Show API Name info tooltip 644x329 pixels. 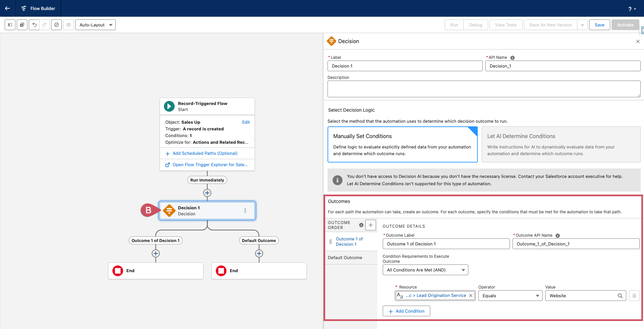point(513,58)
